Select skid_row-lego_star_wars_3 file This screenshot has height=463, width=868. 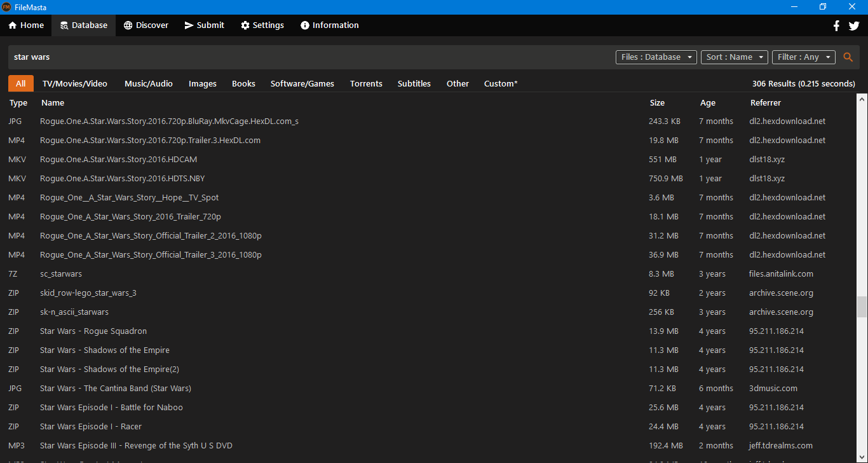point(428,293)
